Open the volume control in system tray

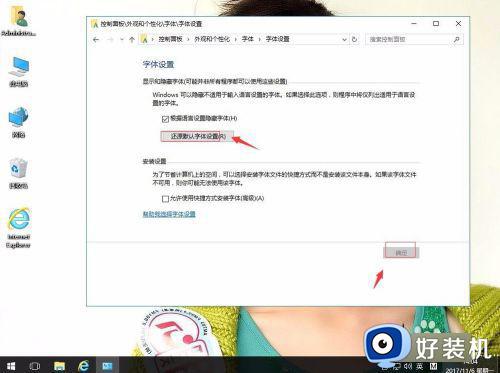pos(407,366)
